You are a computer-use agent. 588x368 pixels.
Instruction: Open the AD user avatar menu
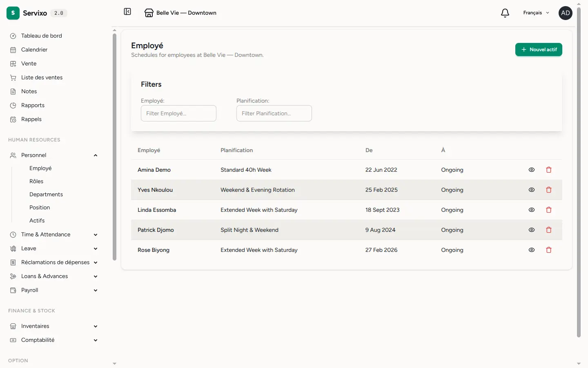[566, 13]
